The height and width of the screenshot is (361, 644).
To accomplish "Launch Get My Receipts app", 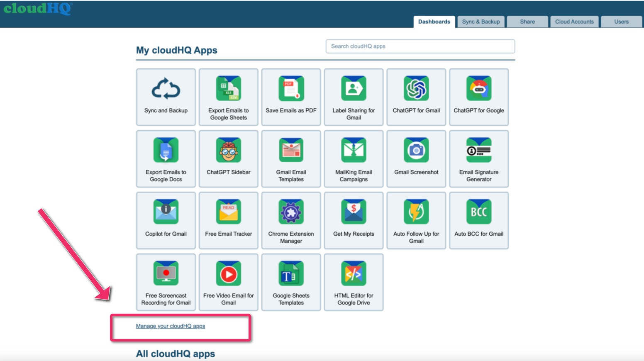I will coord(354,220).
